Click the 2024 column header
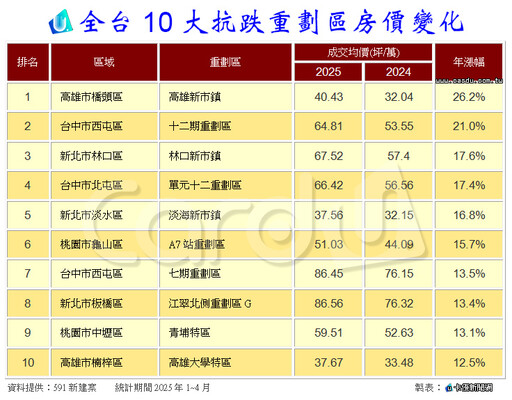The width and height of the screenshot is (512, 400). point(398,72)
